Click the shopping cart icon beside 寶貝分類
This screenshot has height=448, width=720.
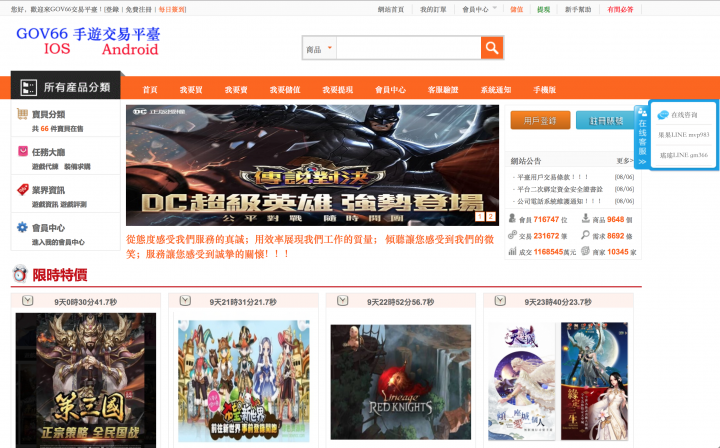[x=22, y=113]
